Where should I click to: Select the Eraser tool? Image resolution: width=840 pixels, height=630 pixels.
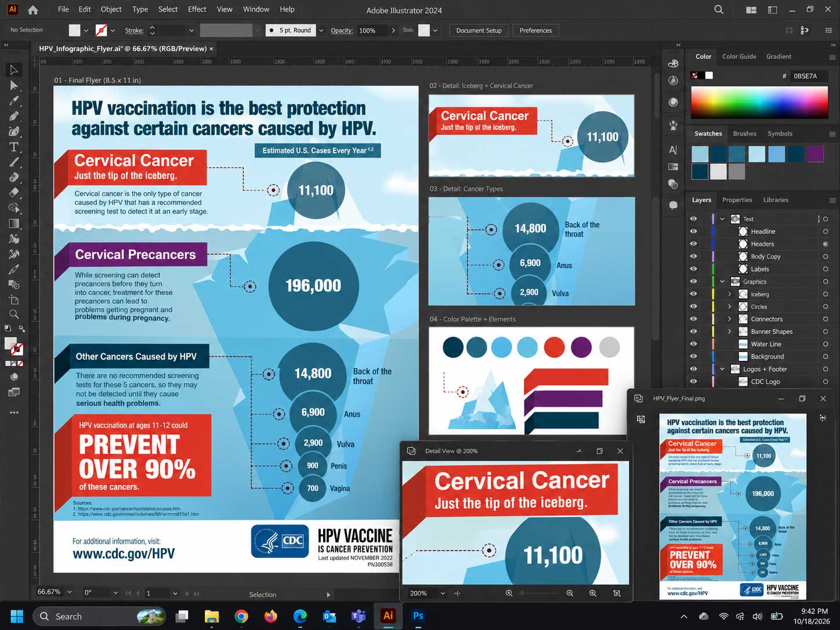pos(14,193)
